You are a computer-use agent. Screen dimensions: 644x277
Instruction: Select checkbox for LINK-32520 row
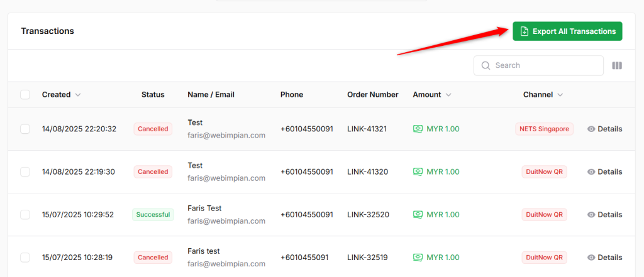25,215
